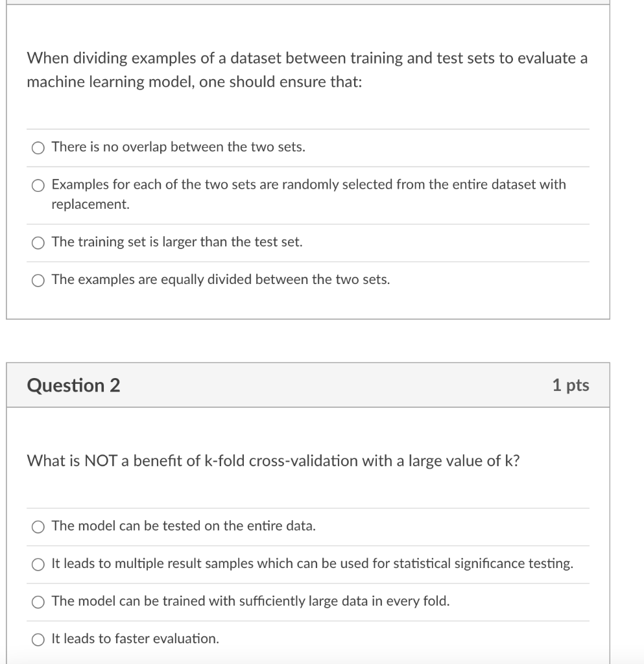This screenshot has height=664, width=644.
Task: Select the random selection with replacement answer
Action: (38, 185)
